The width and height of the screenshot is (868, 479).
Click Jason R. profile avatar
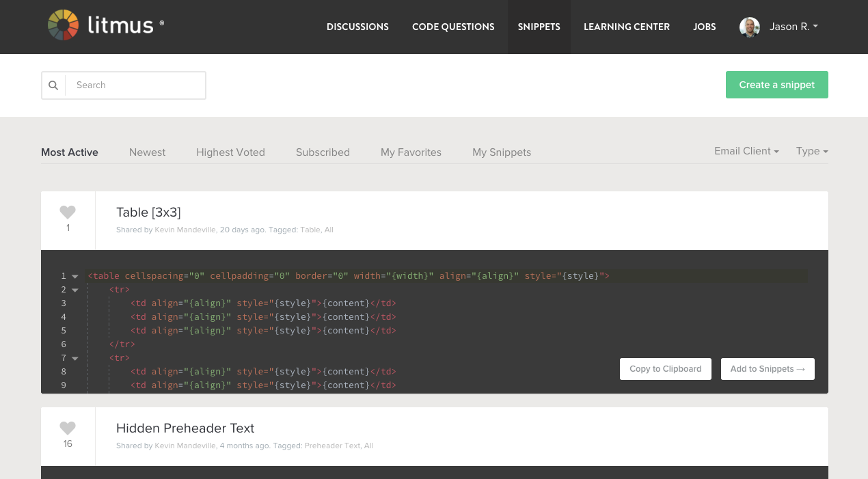click(x=749, y=27)
